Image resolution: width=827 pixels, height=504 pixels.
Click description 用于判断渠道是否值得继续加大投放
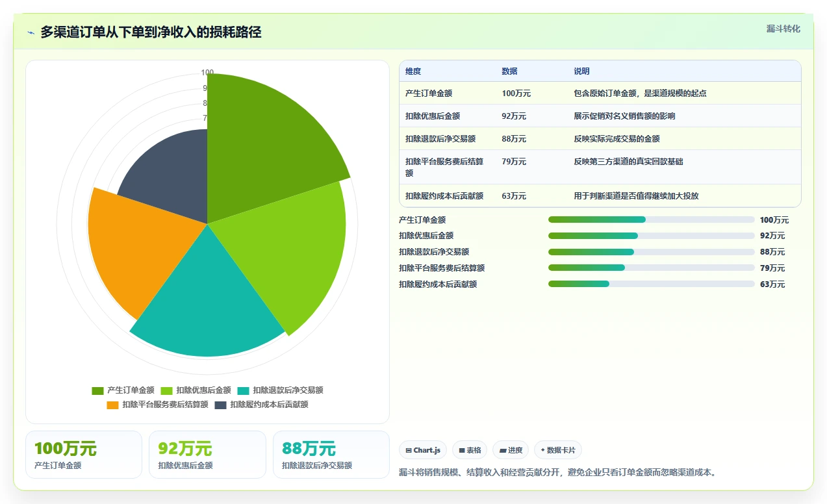click(636, 196)
